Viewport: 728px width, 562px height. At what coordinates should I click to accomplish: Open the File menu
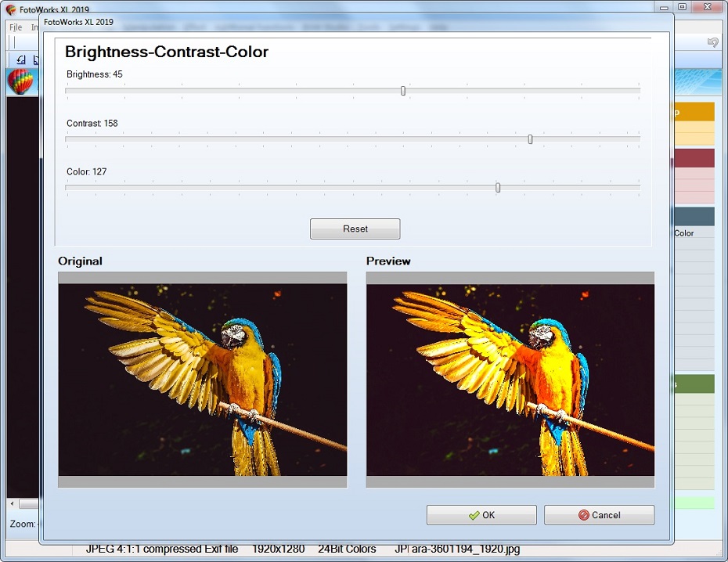click(x=16, y=27)
